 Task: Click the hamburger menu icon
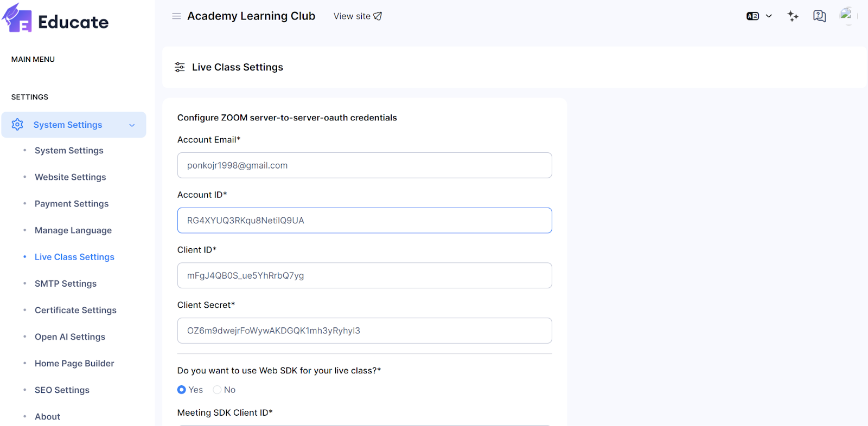coord(176,16)
